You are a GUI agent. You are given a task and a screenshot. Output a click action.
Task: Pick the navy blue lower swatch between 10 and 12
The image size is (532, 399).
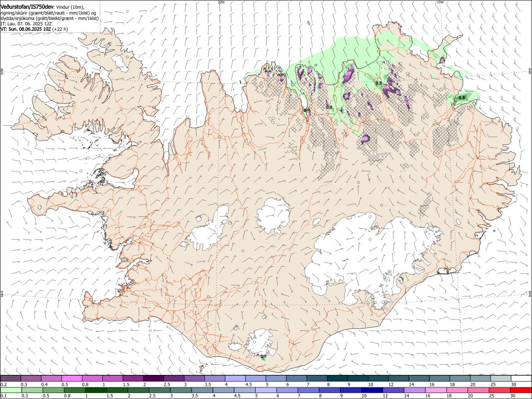(372, 390)
